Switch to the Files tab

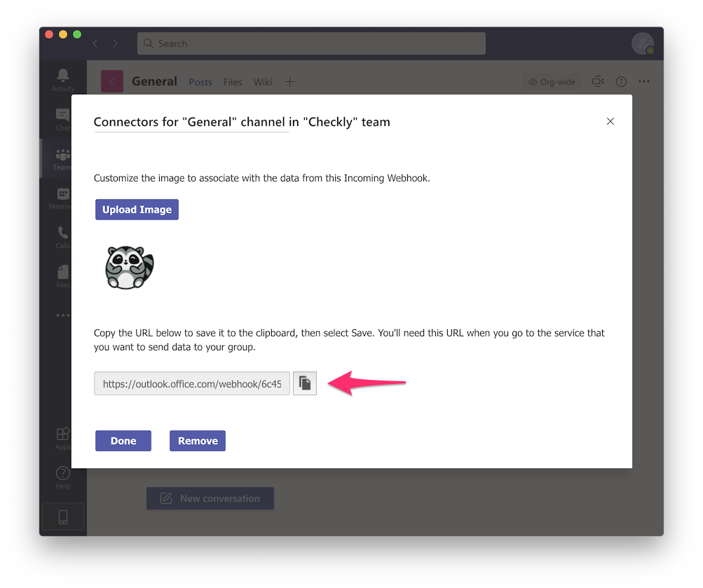233,82
